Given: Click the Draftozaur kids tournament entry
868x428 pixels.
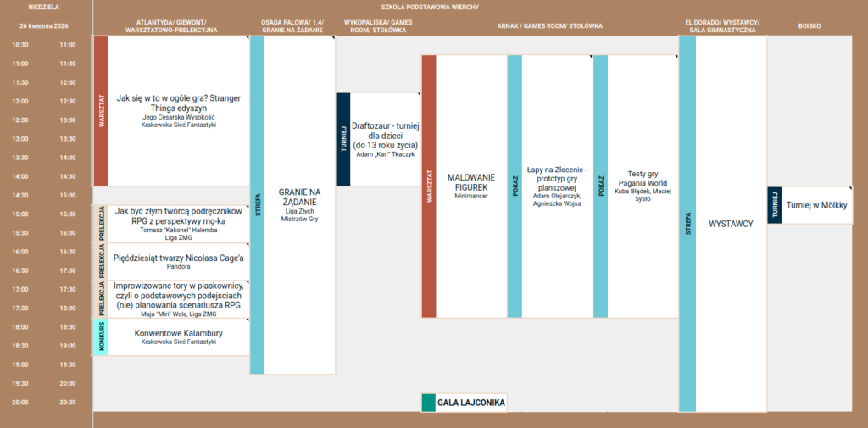Looking at the screenshot, I should (x=385, y=139).
